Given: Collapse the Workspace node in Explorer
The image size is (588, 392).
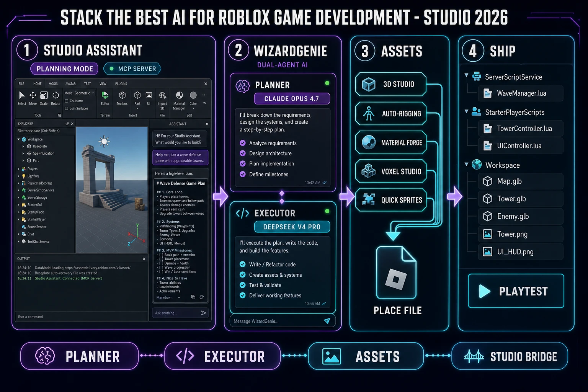Looking at the screenshot, I should [18, 139].
